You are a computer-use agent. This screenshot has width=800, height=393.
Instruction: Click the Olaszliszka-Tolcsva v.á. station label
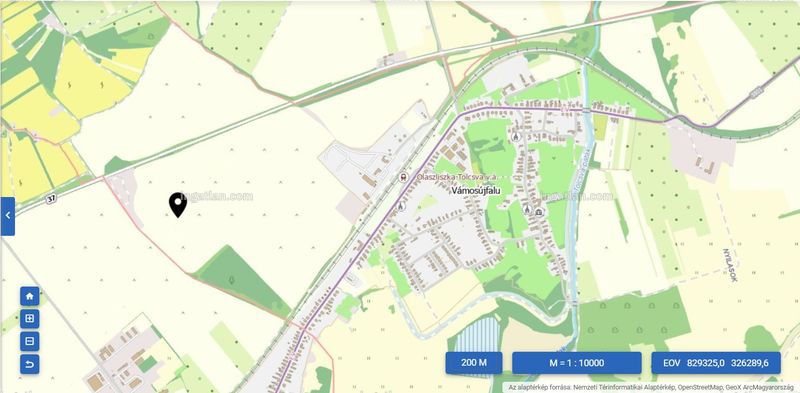tap(457, 177)
